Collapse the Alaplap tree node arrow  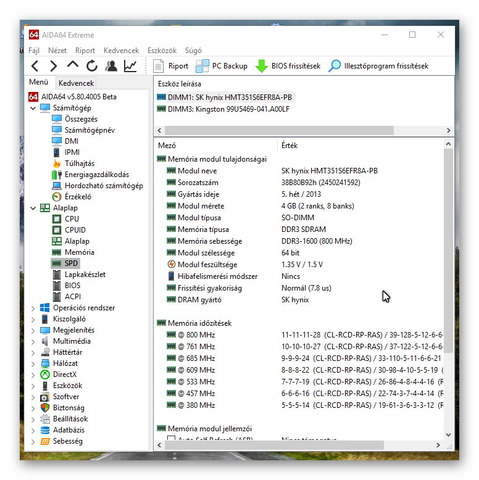[x=33, y=208]
